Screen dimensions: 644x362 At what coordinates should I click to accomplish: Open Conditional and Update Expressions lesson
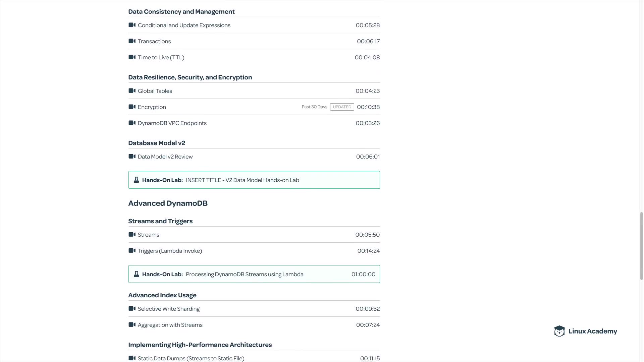pyautogui.click(x=184, y=25)
